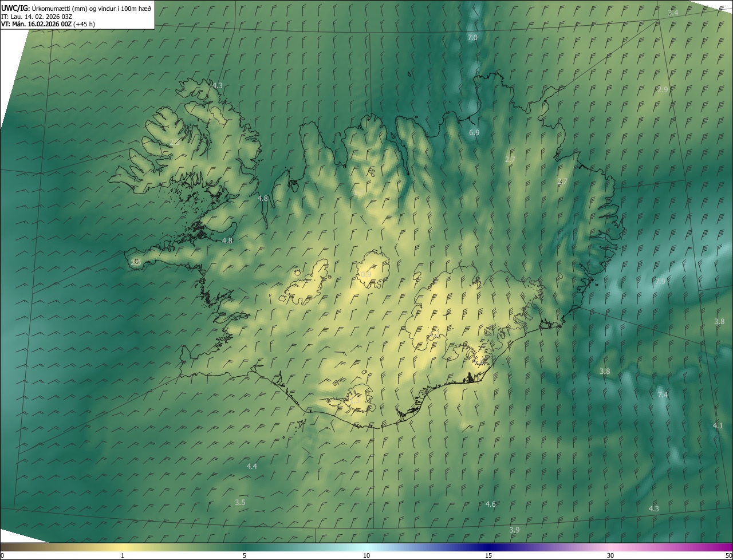The width and height of the screenshot is (733, 560).
Task: Click the 10 tick label on the color scale
Action: pyautogui.click(x=366, y=555)
